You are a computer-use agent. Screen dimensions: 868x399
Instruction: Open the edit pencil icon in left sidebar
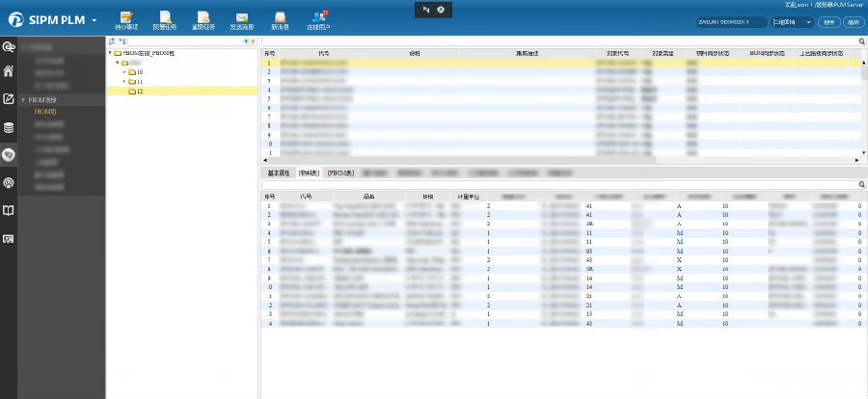click(x=9, y=99)
